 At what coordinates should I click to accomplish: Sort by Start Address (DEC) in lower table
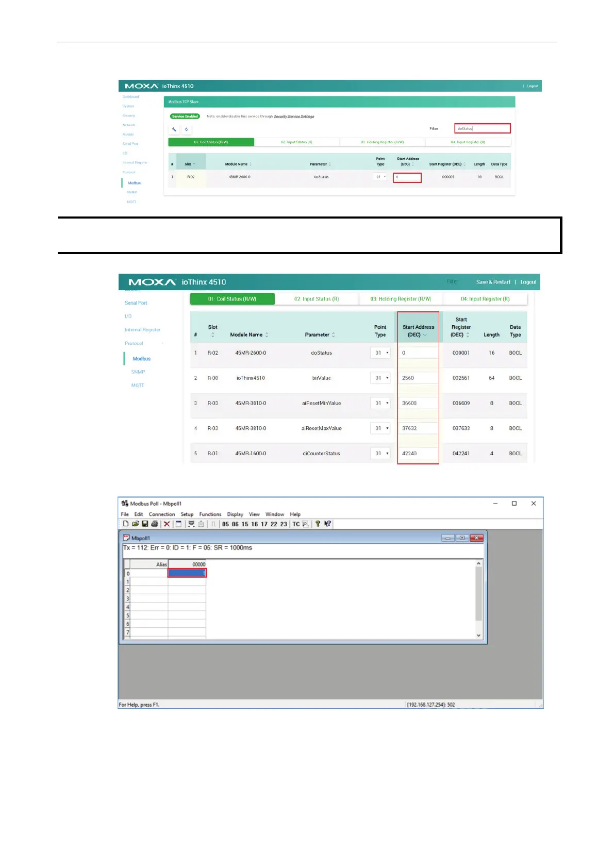point(418,331)
